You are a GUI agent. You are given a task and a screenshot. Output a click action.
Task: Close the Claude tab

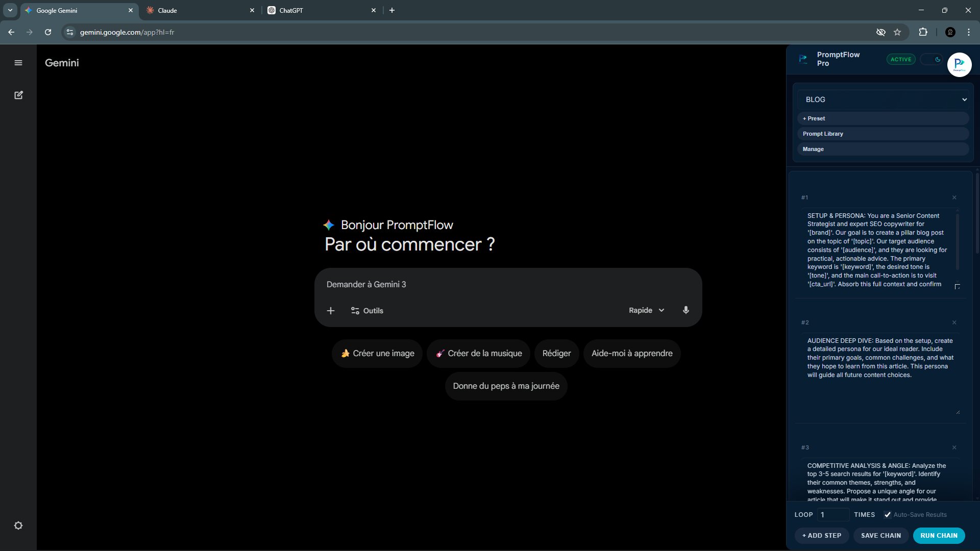[x=252, y=10]
